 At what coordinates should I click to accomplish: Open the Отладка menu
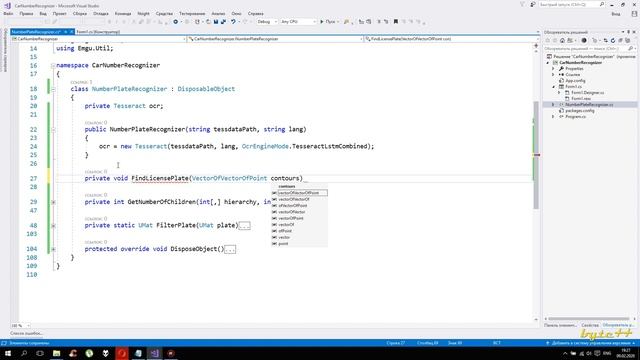pyautogui.click(x=101, y=13)
